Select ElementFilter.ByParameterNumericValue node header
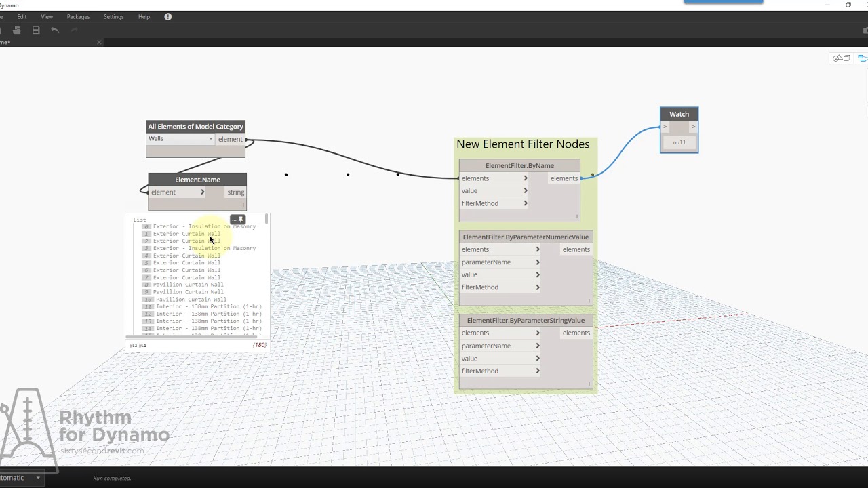This screenshot has width=868, height=488. tap(526, 237)
